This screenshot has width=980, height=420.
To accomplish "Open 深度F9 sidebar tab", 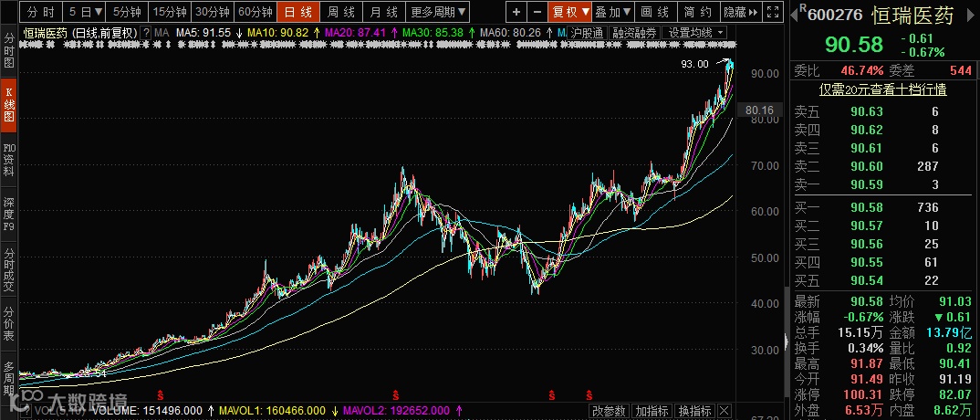I will pos(9,215).
